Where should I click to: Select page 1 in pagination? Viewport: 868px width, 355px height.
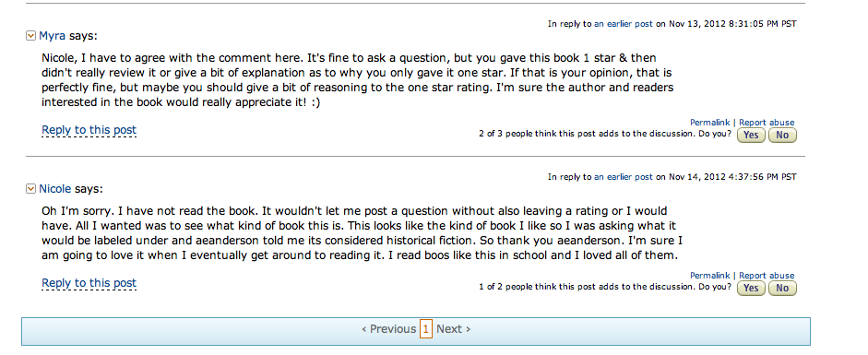(x=425, y=329)
